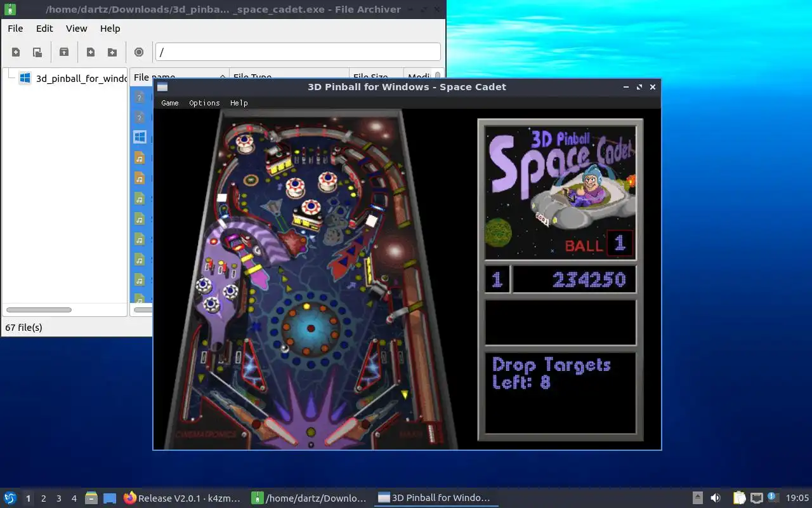Click the Open archive toolbar icon
The height and width of the screenshot is (508, 812).
tap(37, 52)
